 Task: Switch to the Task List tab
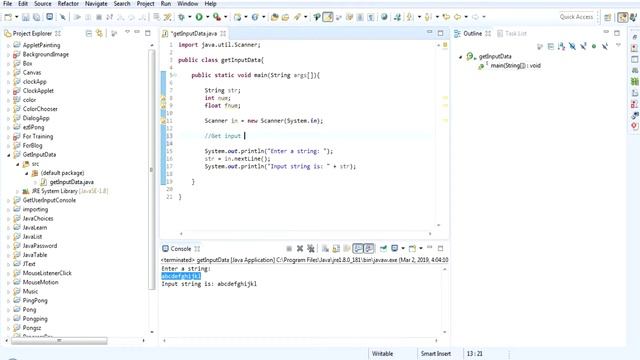pyautogui.click(x=512, y=33)
